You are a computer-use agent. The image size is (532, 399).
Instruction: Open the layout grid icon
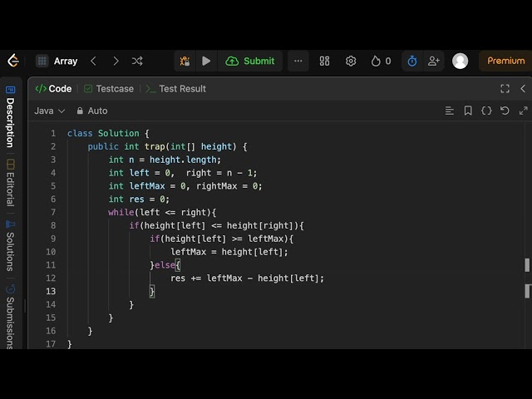coord(324,61)
